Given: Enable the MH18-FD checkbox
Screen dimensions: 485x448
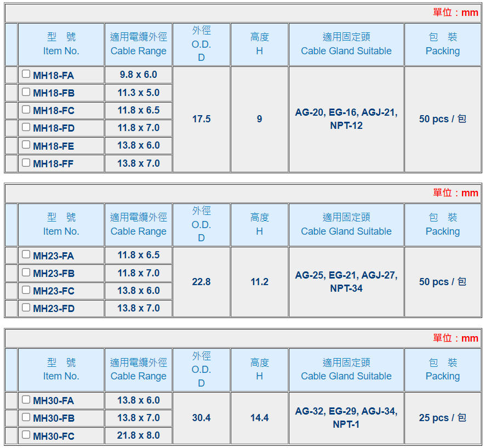Looking at the screenshot, I should pos(26,127).
